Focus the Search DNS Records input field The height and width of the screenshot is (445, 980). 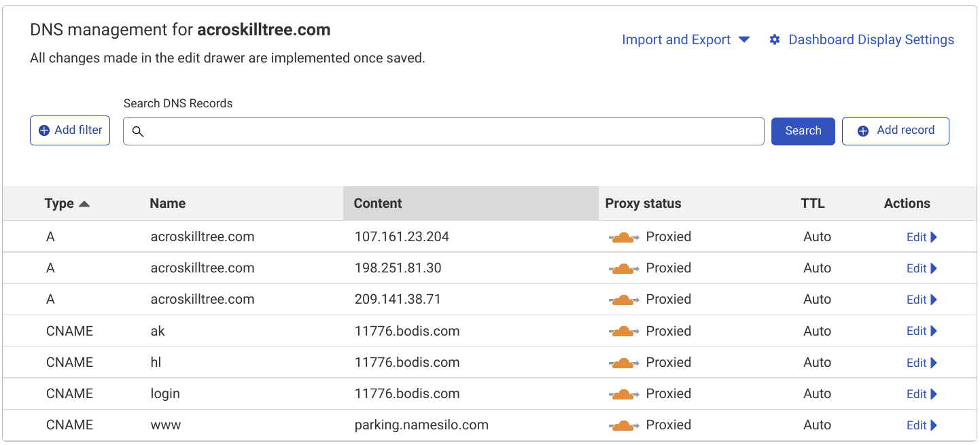(449, 131)
